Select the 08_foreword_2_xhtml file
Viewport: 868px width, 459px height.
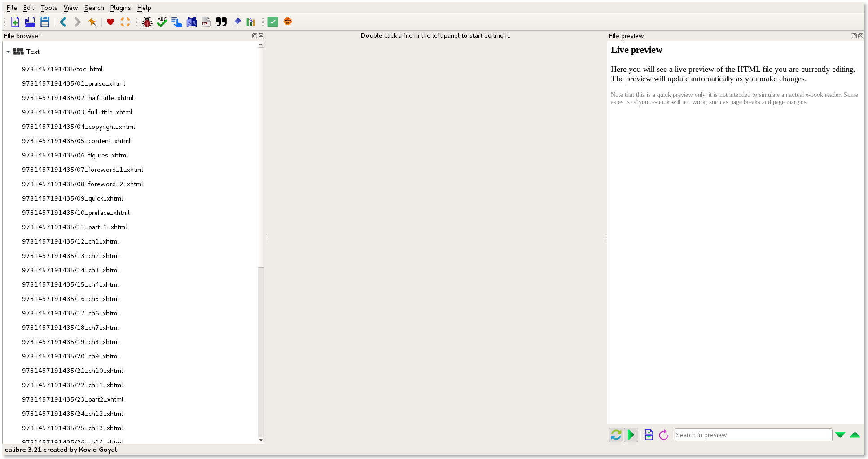click(83, 184)
